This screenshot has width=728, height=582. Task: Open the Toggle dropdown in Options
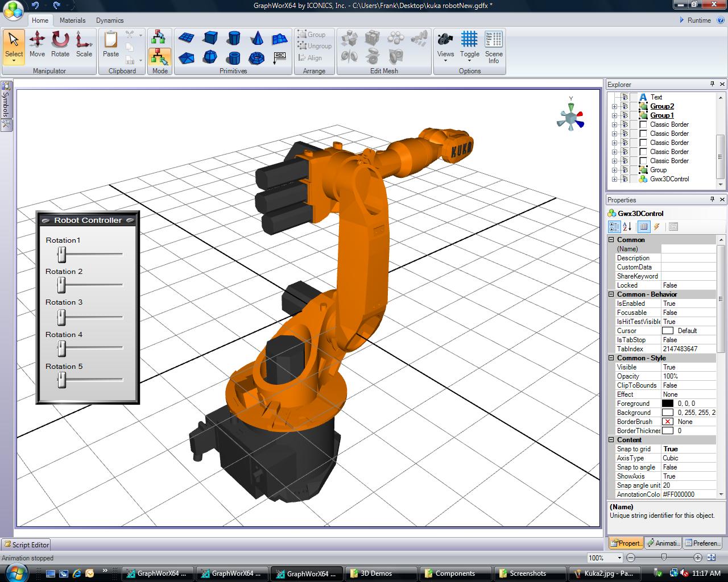click(469, 47)
